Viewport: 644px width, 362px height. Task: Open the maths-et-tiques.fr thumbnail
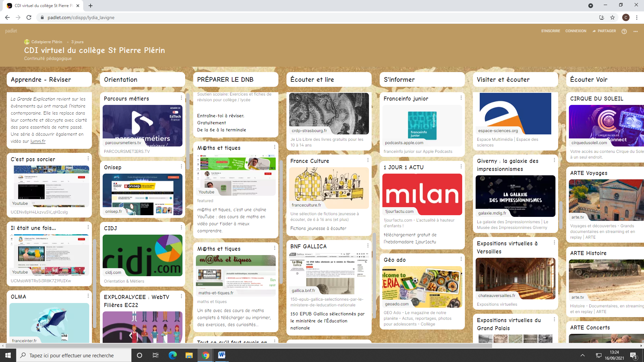click(x=236, y=276)
